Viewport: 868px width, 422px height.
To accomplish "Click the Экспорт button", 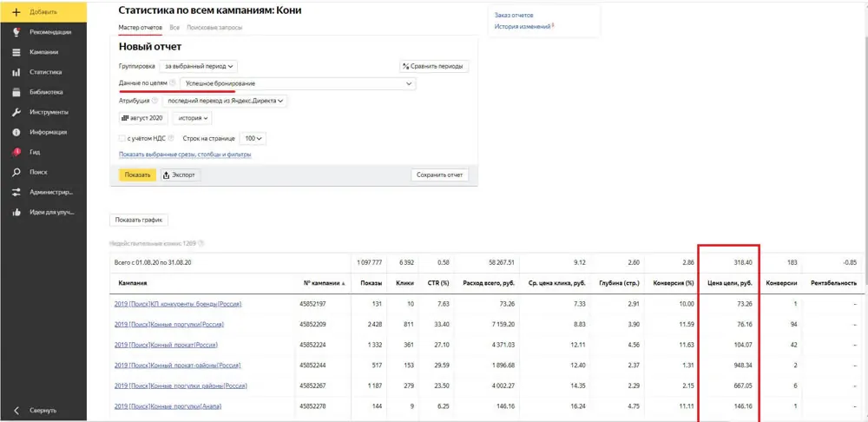I will tap(181, 175).
